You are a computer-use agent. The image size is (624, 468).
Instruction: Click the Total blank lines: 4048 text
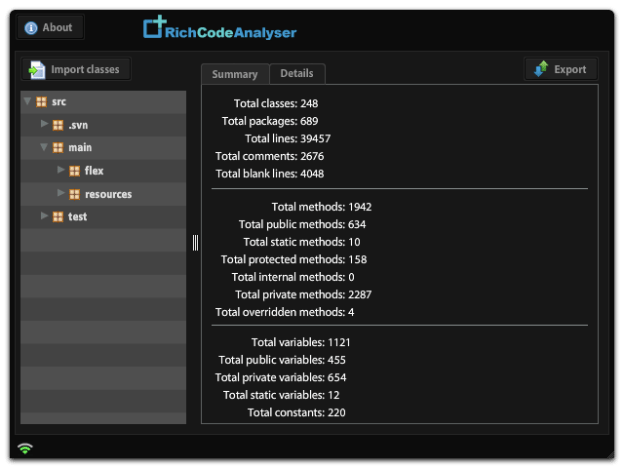coord(270,174)
